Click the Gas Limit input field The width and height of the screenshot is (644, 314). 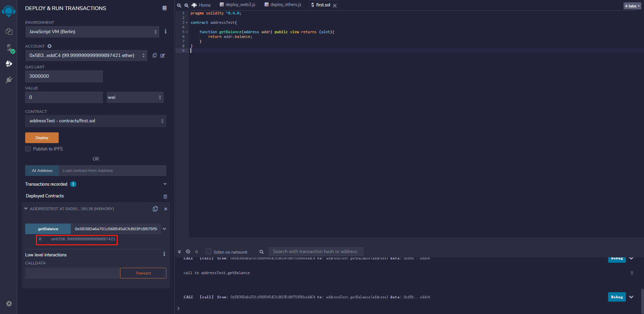coord(64,76)
